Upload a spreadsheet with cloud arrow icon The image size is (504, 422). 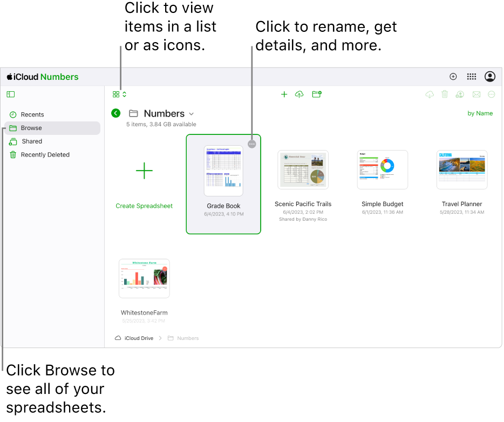click(x=299, y=94)
